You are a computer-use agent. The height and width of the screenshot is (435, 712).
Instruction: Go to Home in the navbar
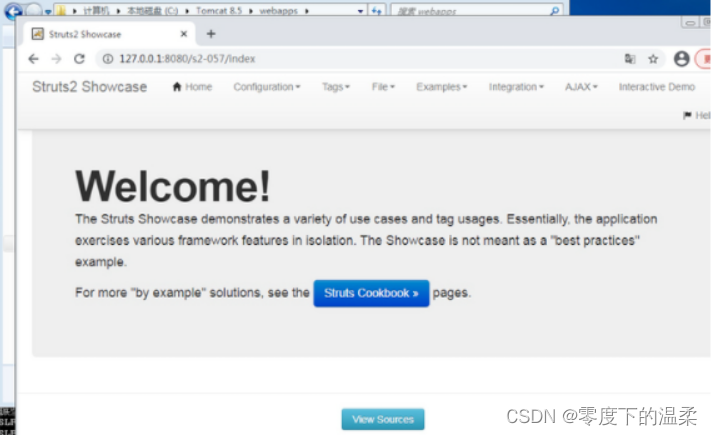point(192,87)
